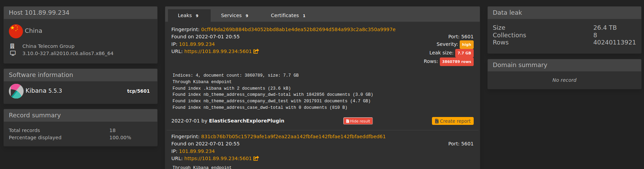644x169 pixels.
Task: Click the 3860789 rows badge
Action: (x=457, y=62)
